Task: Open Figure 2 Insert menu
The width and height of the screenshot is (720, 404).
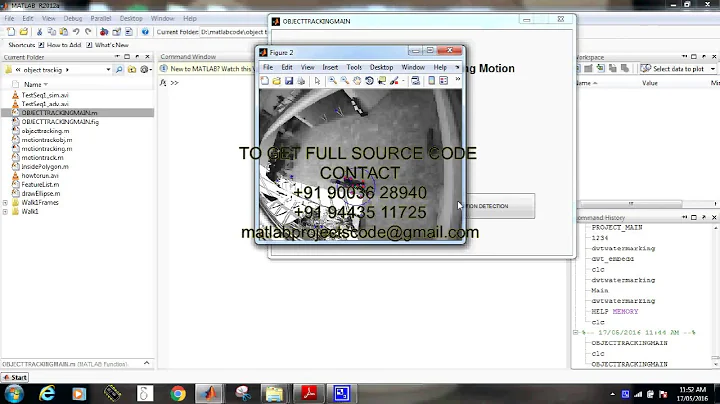Action: (x=330, y=67)
